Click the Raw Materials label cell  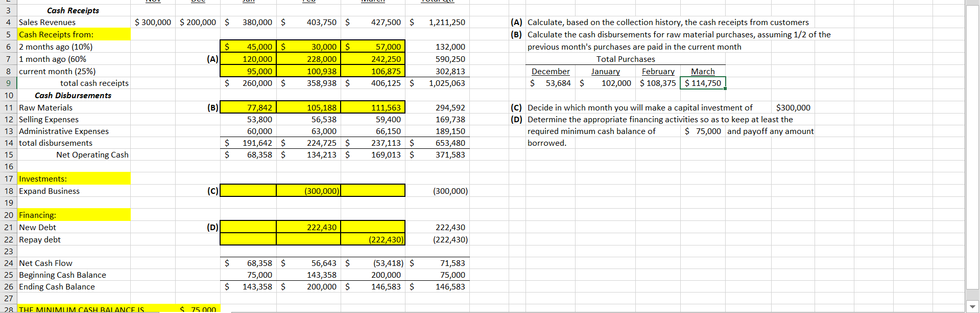click(74, 107)
